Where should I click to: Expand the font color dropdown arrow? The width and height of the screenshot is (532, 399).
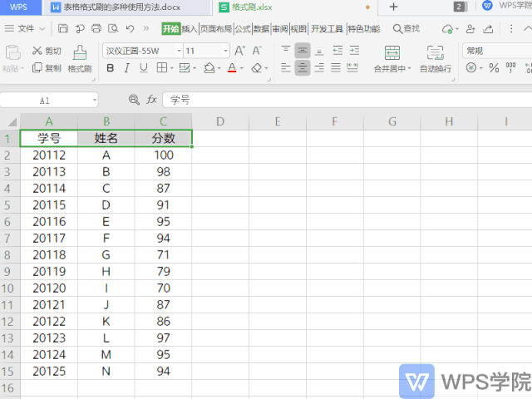pyautogui.click(x=242, y=68)
